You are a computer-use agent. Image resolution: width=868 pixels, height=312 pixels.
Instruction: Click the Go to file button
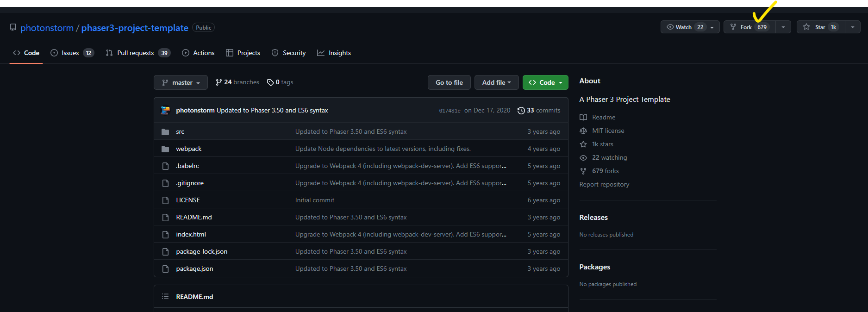click(x=449, y=82)
